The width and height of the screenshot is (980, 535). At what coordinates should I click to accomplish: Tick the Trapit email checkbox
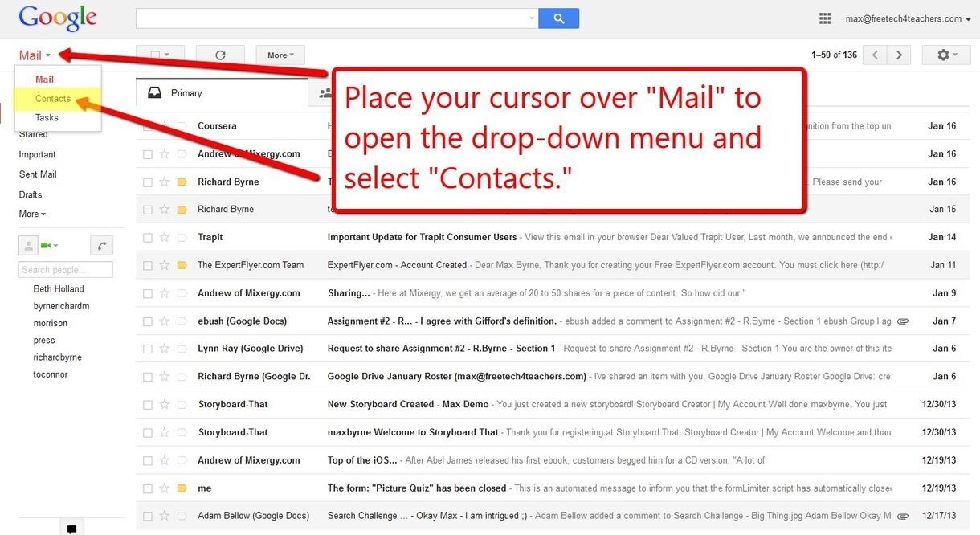(x=148, y=238)
